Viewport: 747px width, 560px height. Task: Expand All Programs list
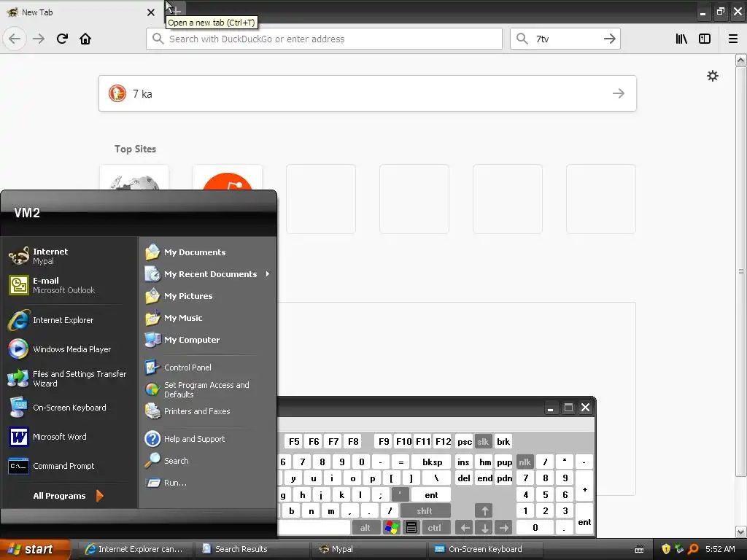69,496
